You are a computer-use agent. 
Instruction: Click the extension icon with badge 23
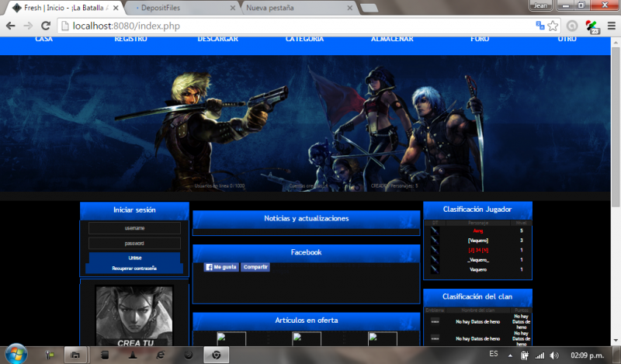point(592,26)
